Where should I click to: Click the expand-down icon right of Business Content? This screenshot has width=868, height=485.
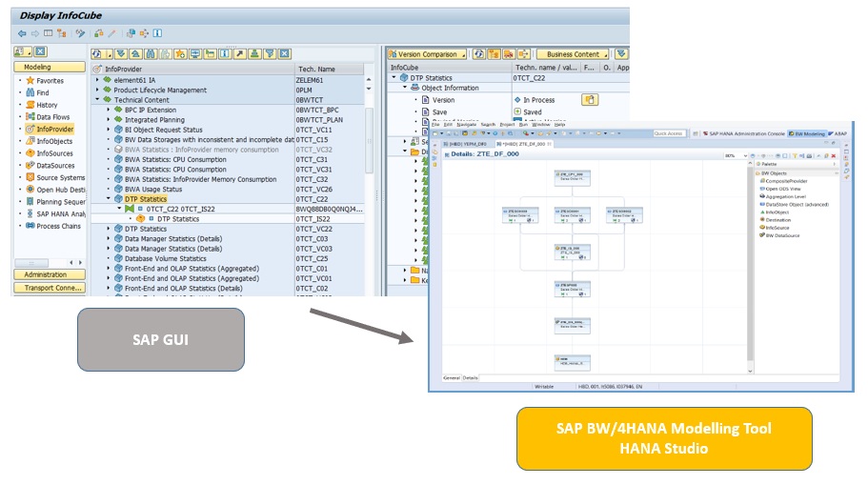click(x=621, y=53)
